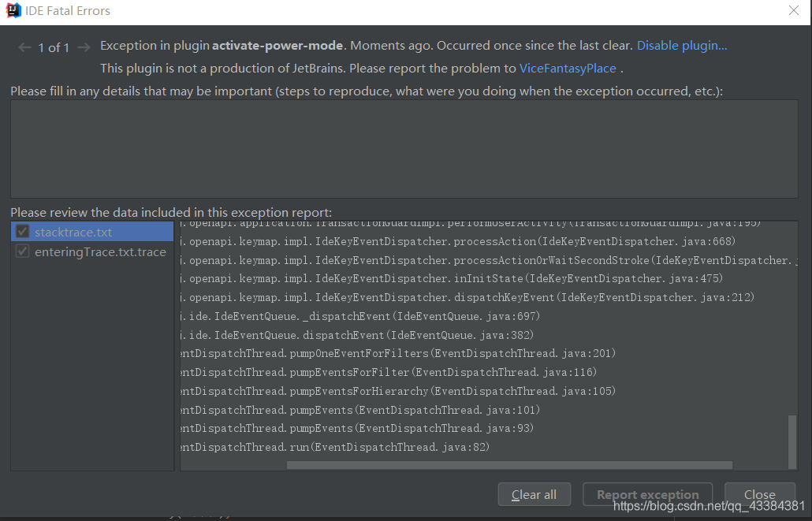Image resolution: width=812 pixels, height=521 pixels.
Task: Click the pumpEvents java:101 stack line
Action: (360, 410)
